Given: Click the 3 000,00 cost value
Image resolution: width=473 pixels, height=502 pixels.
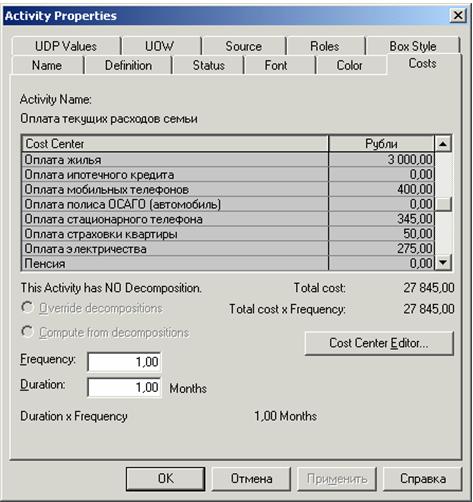Looking at the screenshot, I should click(x=410, y=160).
